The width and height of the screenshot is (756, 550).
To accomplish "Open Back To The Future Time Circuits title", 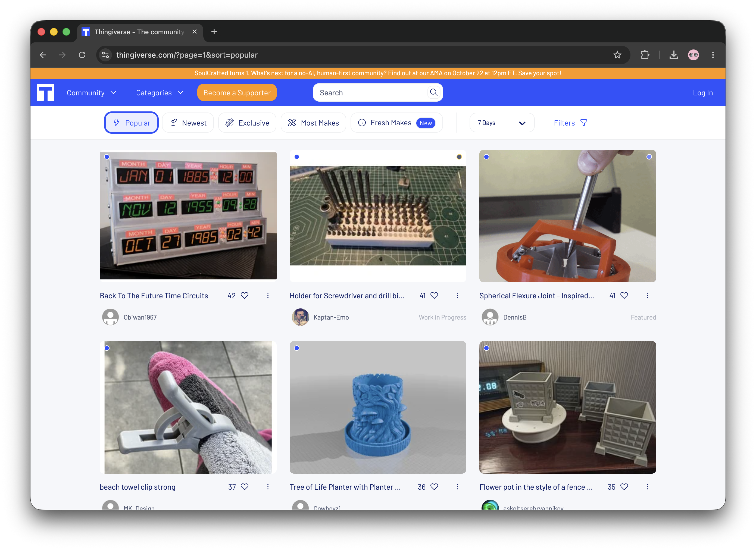I will tap(154, 296).
